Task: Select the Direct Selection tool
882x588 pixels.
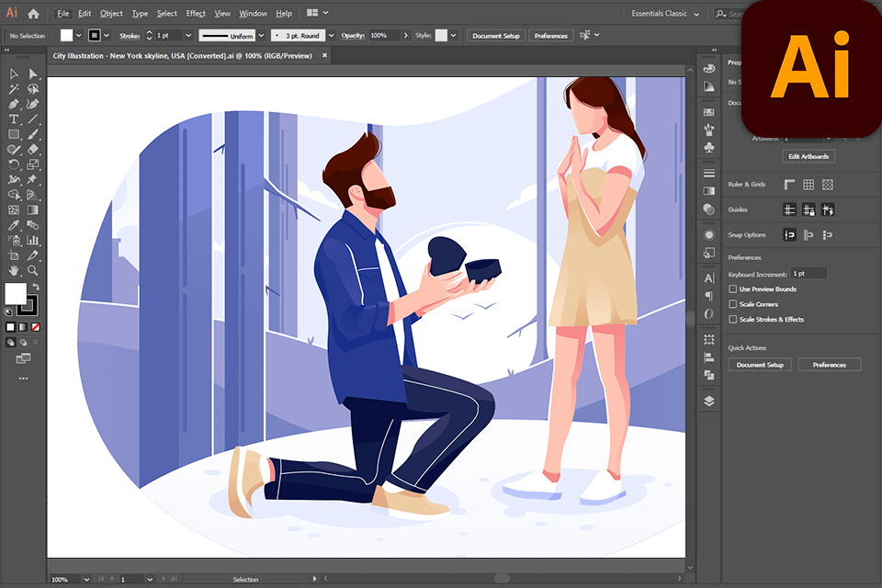Action: 33,73
